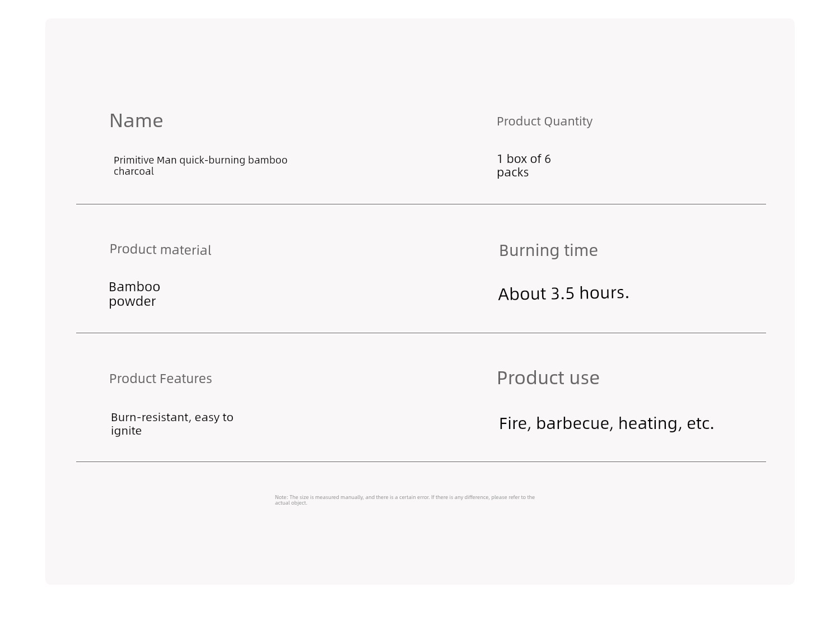Select Fire, barbecue, heating, etc. text
This screenshot has height=620, width=840.
pos(606,423)
